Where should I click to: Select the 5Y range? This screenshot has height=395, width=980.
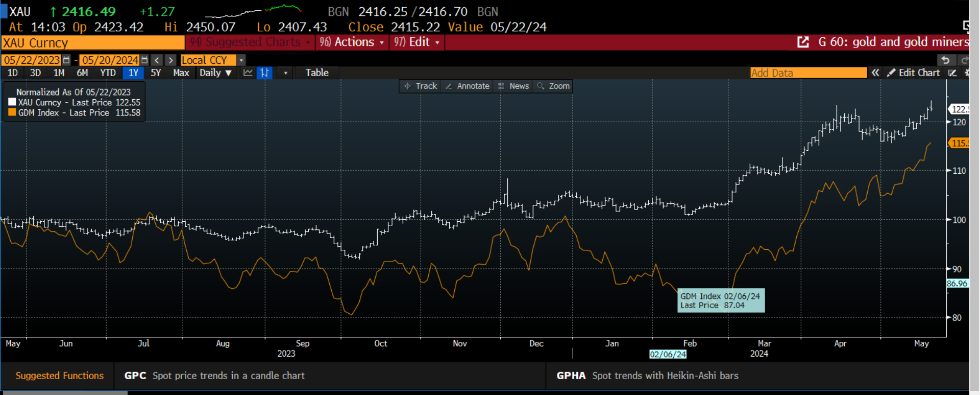[x=156, y=73]
